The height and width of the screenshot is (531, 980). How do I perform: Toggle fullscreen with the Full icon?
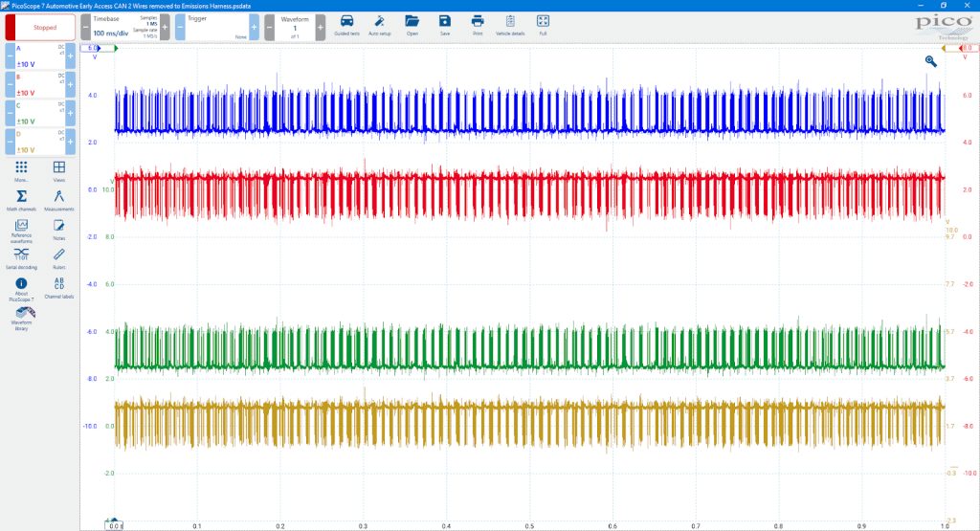click(543, 25)
